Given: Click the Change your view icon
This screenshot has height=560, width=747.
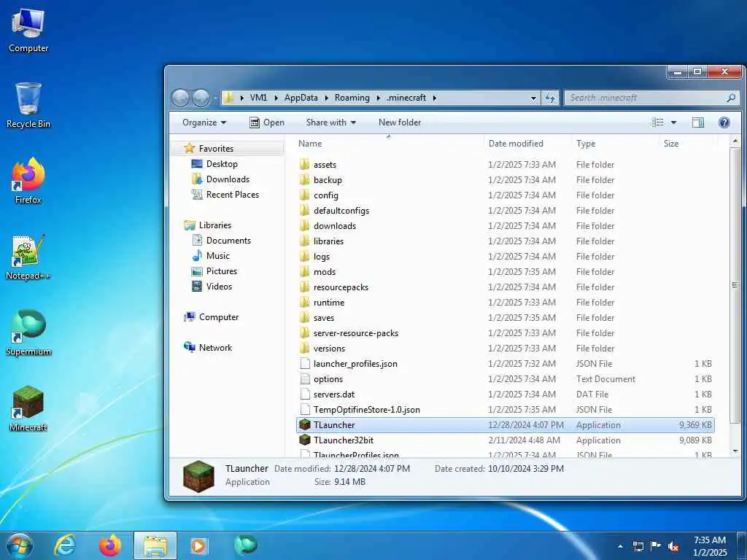Looking at the screenshot, I should pos(658,122).
